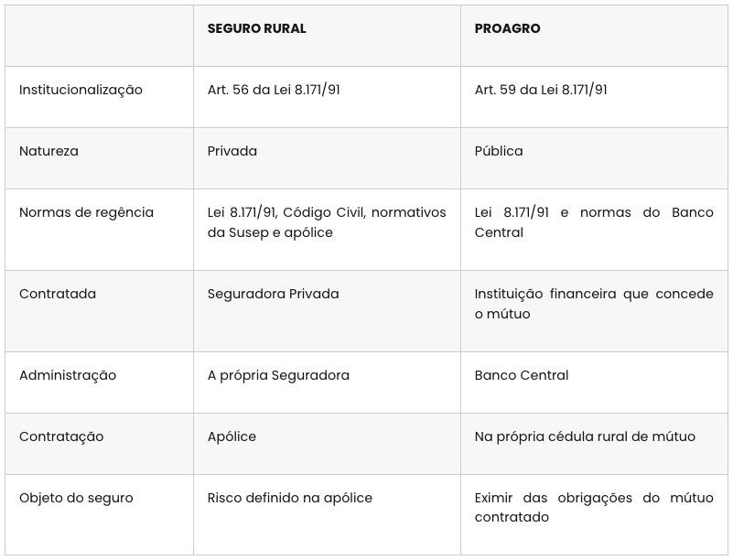The image size is (733, 560).
Task: Select the Objeto do seguro row label
Action: 76,498
